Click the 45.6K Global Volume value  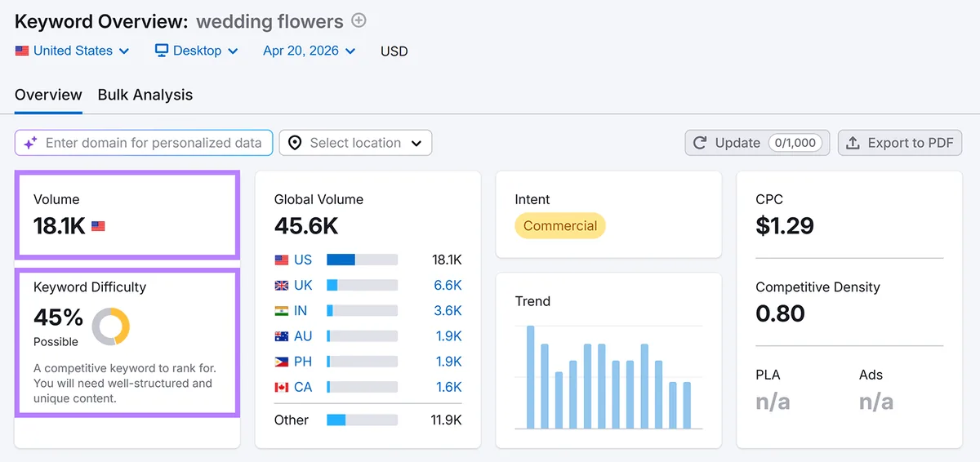(306, 225)
